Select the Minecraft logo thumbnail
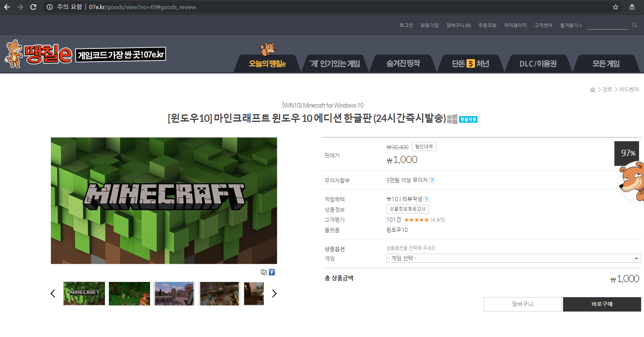The image size is (644, 337). click(x=84, y=293)
